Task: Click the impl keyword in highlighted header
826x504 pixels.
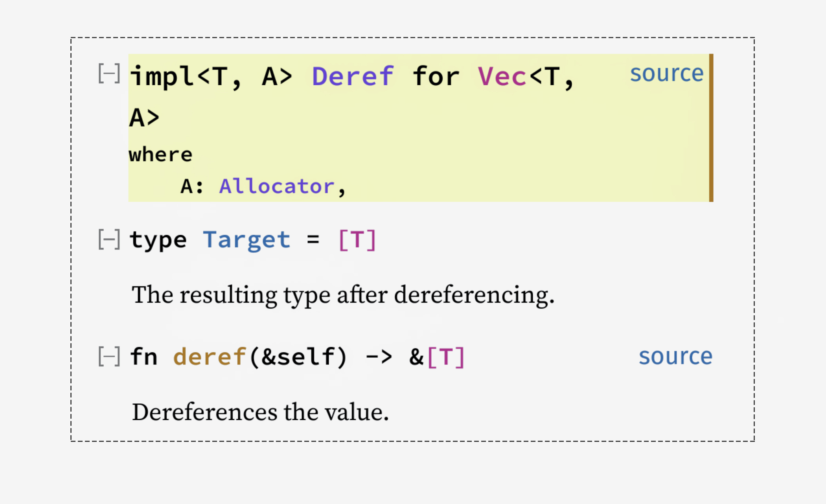Action: pyautogui.click(x=162, y=76)
